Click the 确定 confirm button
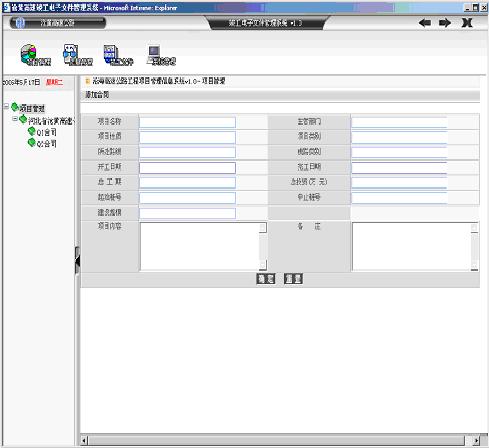 coord(266,279)
